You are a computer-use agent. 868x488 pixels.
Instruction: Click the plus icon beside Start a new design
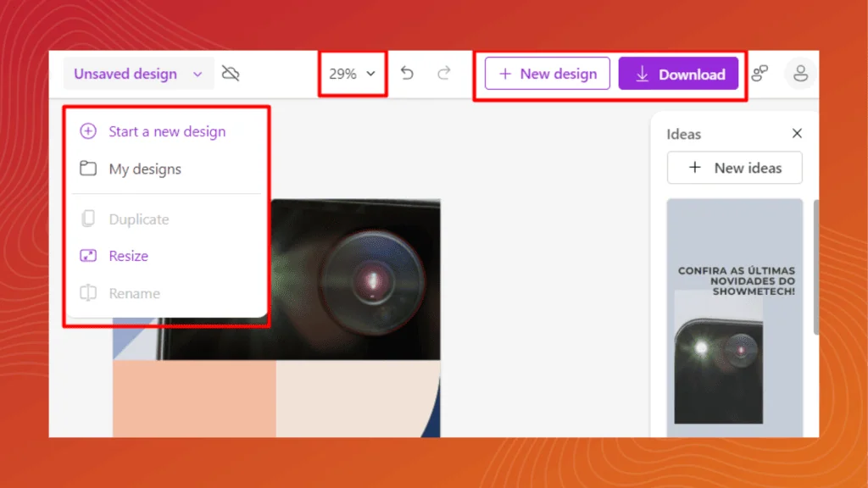(87, 131)
